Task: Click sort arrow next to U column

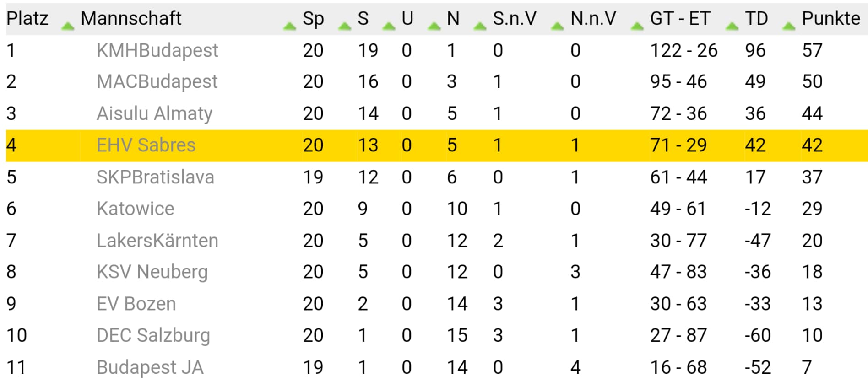Action: 434,27
